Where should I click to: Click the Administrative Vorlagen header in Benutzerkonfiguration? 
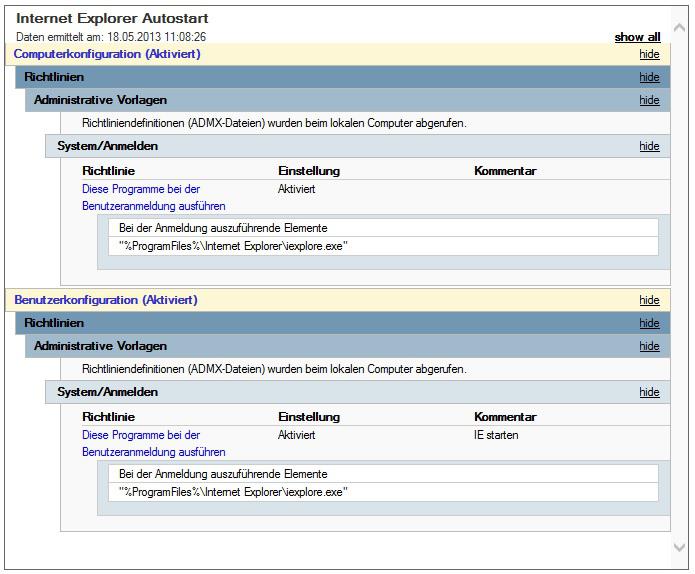(x=348, y=346)
